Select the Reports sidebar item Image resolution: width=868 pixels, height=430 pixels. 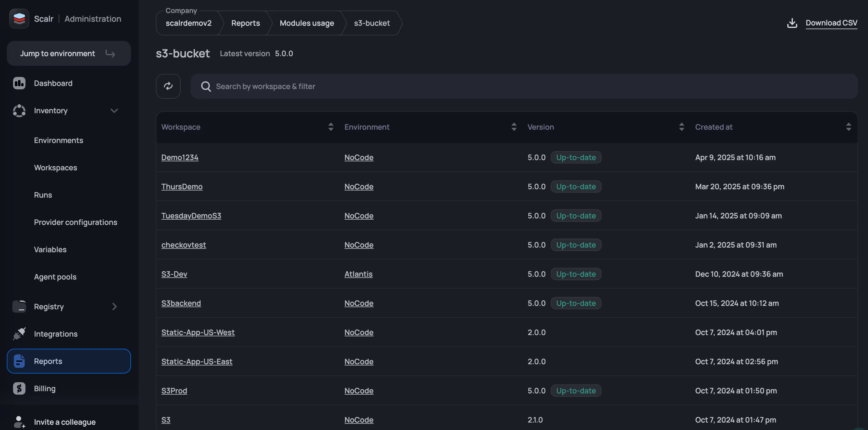[69, 361]
